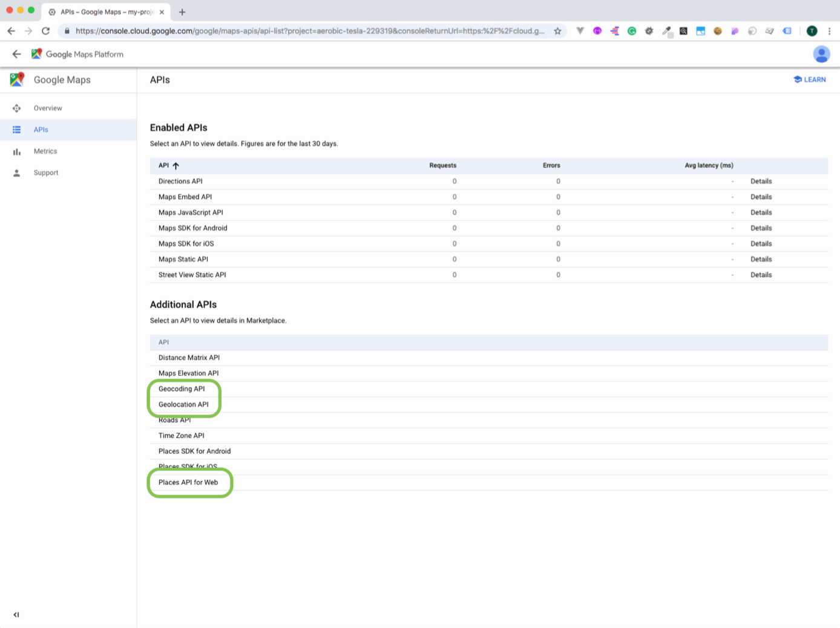Open Details for Maps Embed API

click(761, 197)
